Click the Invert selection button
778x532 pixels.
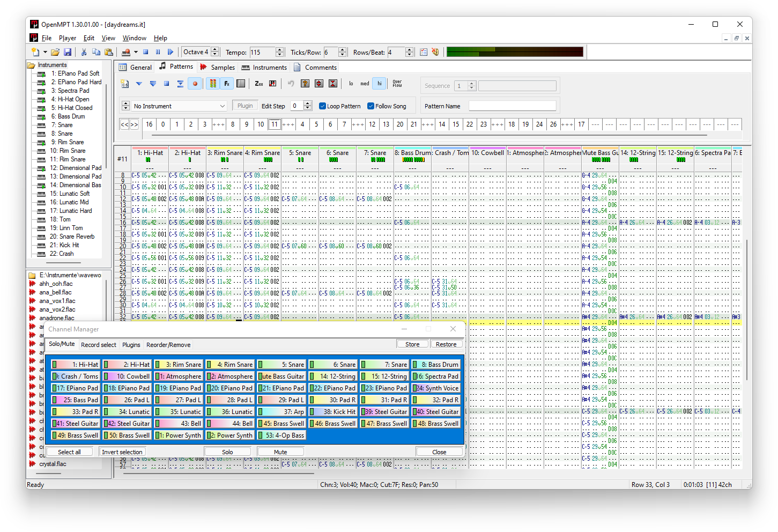tap(122, 452)
